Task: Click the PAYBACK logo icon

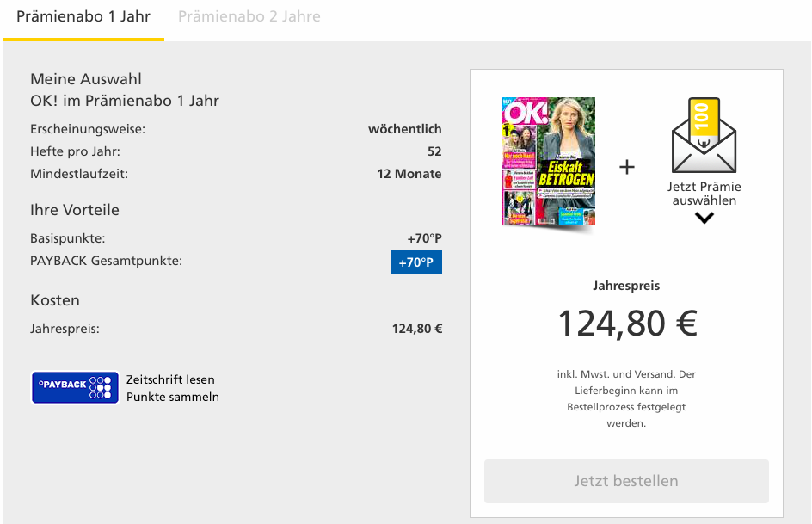Action: (x=75, y=388)
